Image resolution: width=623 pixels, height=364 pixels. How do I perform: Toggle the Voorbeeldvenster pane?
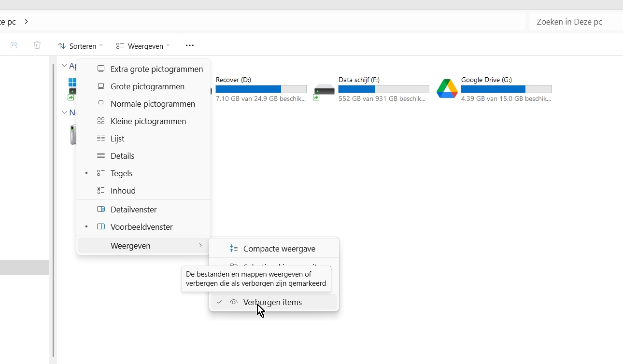(x=142, y=227)
